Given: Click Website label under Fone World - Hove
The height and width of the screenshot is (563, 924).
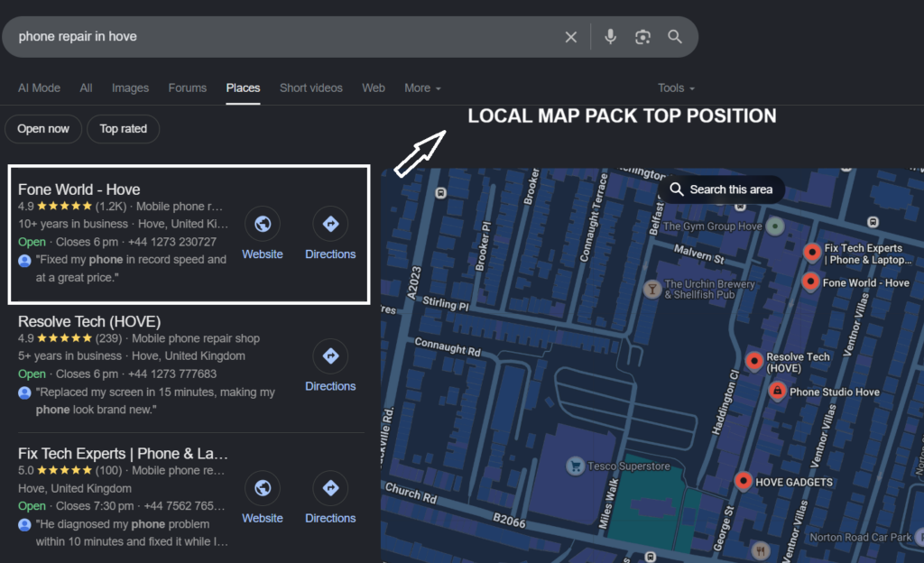Looking at the screenshot, I should (263, 254).
